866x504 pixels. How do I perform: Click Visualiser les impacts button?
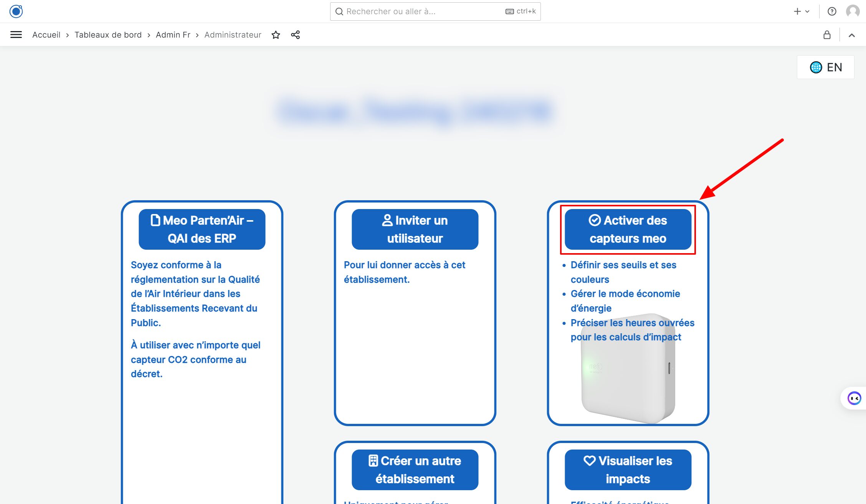pyautogui.click(x=628, y=470)
